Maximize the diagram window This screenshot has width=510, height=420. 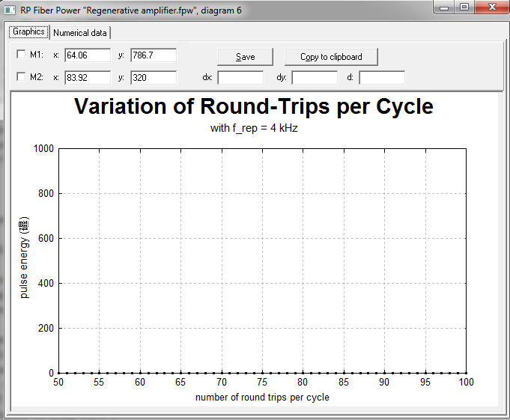[x=464, y=7]
